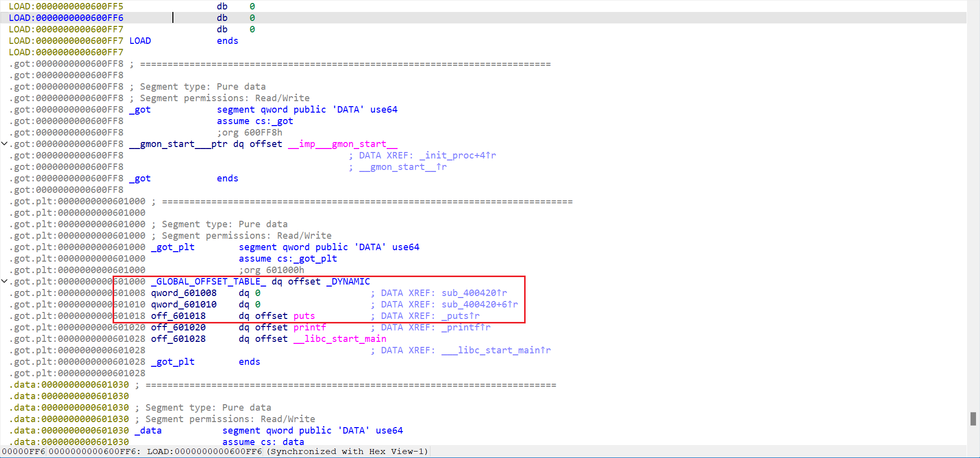Click the puts offset symbol

coord(304,316)
